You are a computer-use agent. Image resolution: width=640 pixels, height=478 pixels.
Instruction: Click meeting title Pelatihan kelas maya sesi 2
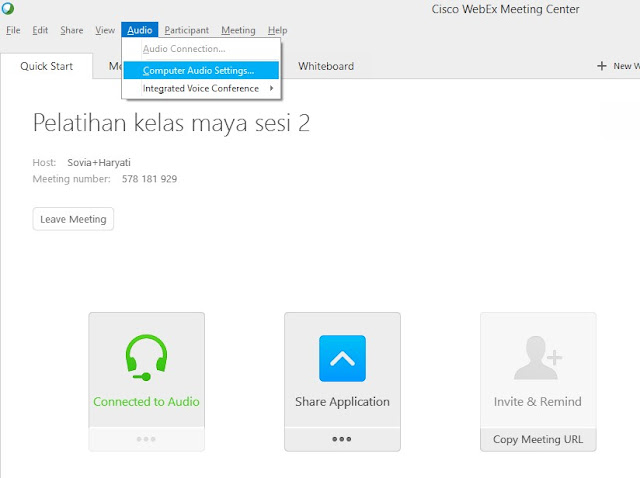pyautogui.click(x=171, y=123)
